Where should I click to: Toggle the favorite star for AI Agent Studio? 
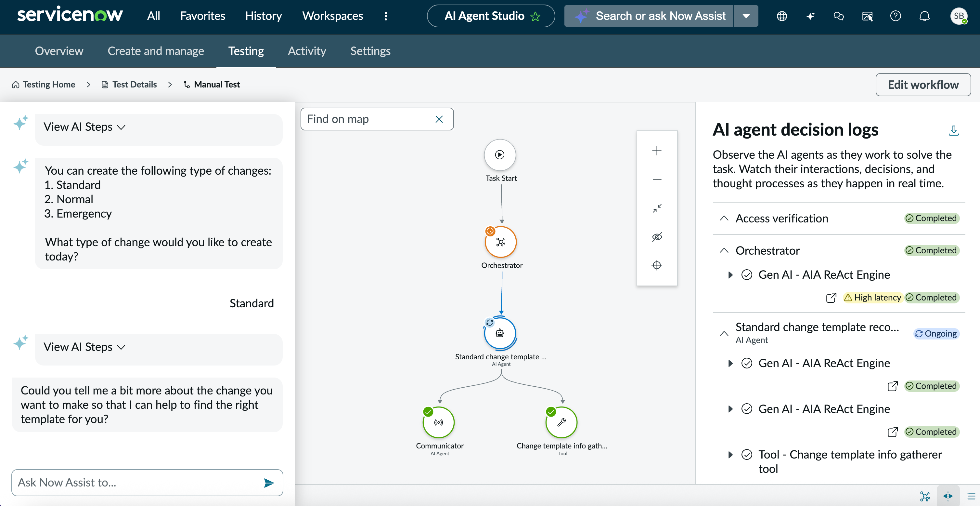coord(535,16)
